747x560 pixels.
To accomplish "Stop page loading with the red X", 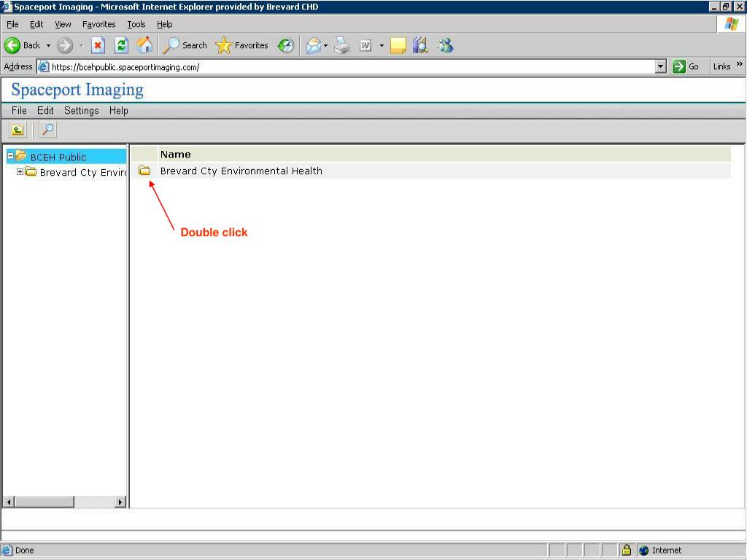I will pyautogui.click(x=98, y=46).
